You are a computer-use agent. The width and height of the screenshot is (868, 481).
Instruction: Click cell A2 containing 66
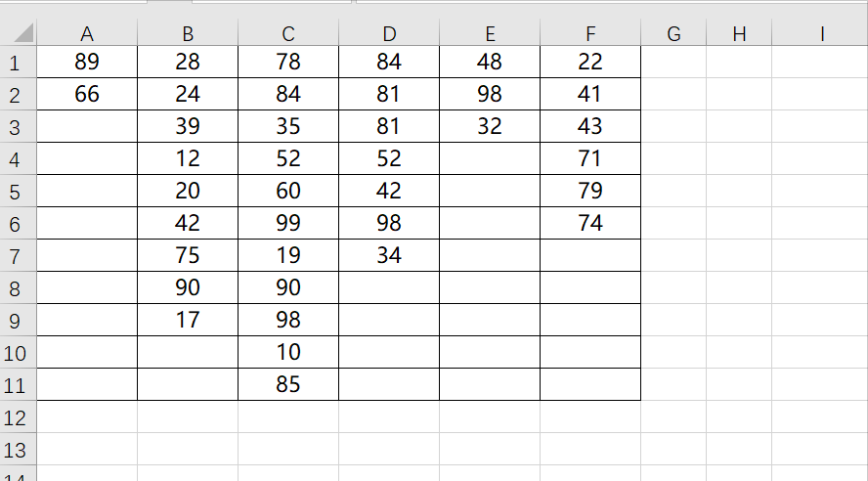tap(87, 94)
